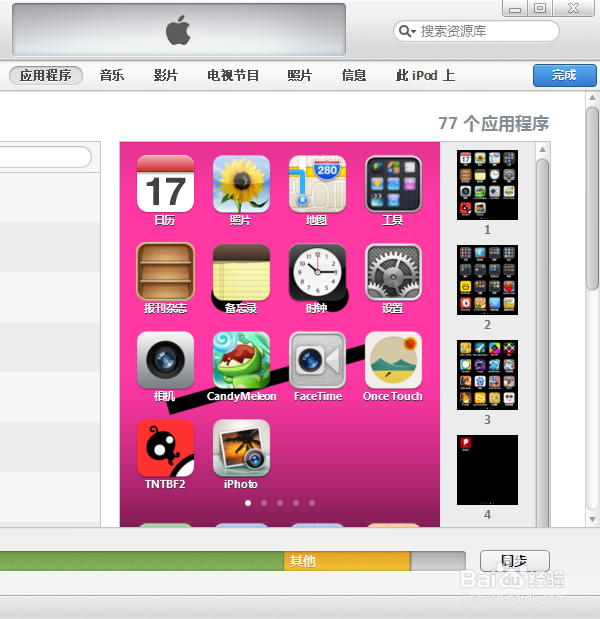This screenshot has height=619, width=600.
Task: Switch to the 电视节目 tab
Action: click(233, 75)
